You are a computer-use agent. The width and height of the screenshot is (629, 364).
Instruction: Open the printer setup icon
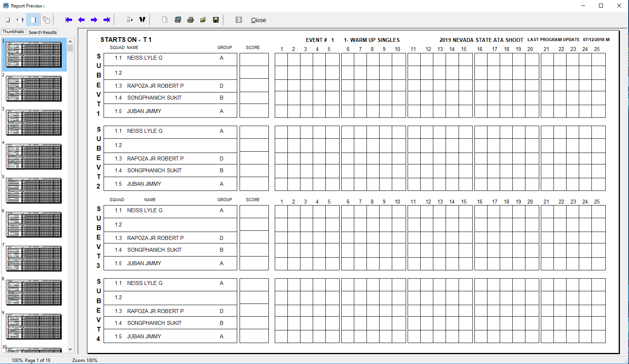178,20
